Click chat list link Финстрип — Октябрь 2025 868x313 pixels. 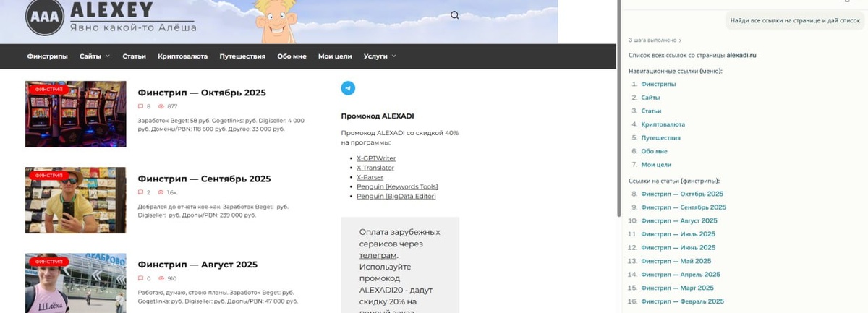pos(682,194)
